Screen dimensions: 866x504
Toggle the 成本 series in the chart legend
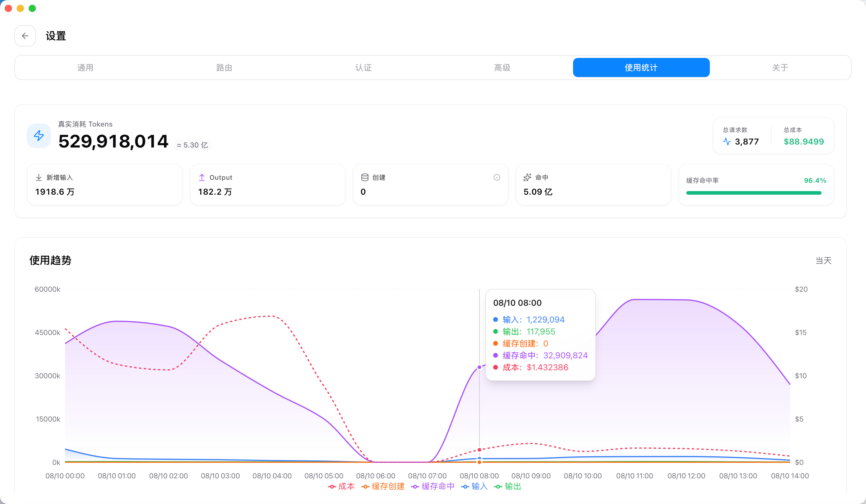tap(341, 486)
